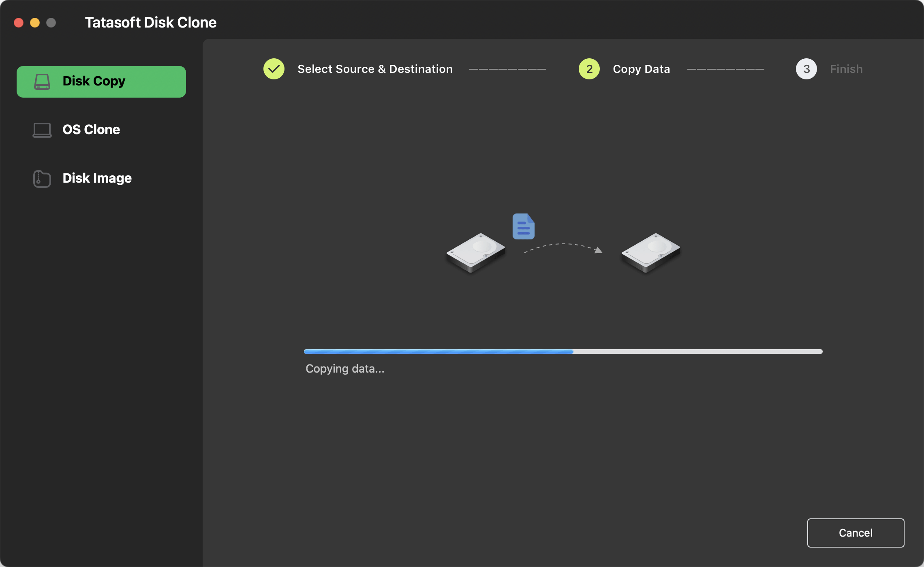This screenshot has width=924, height=567.
Task: Click the step 3 circle icon
Action: click(806, 69)
